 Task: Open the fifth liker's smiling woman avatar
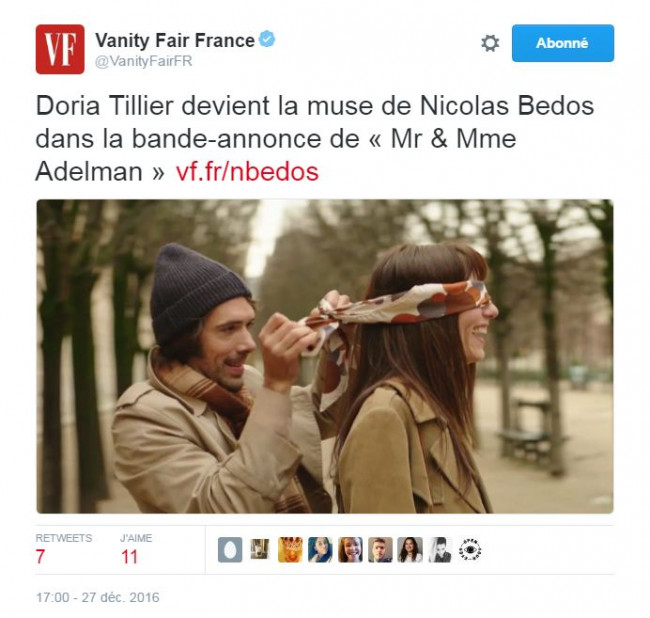(350, 550)
